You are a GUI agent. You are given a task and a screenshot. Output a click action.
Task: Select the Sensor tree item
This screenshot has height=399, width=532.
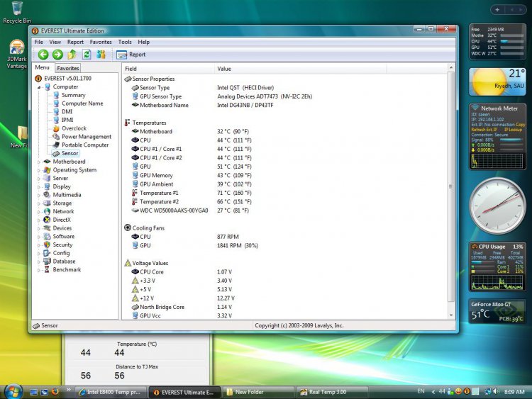[x=70, y=153]
